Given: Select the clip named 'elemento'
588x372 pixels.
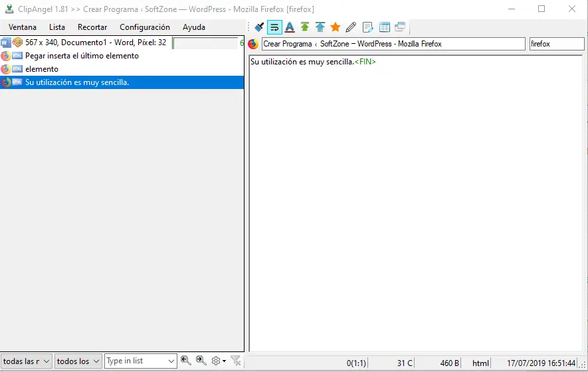Looking at the screenshot, I should (x=122, y=69).
